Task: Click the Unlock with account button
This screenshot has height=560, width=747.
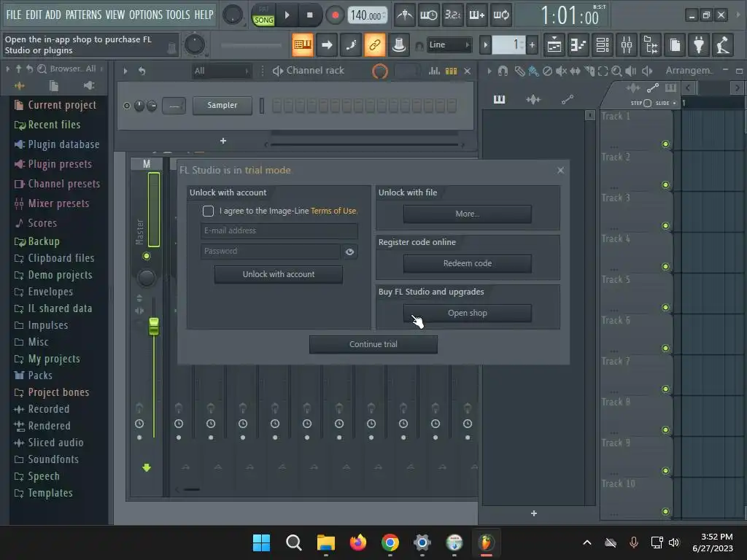Action: pos(278,274)
